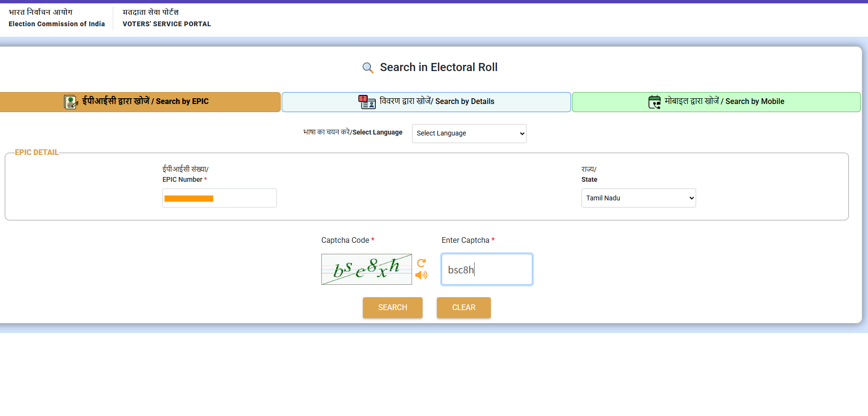Click the Election Commission of India header logo
Screen dimensions: 868x416
[56, 18]
